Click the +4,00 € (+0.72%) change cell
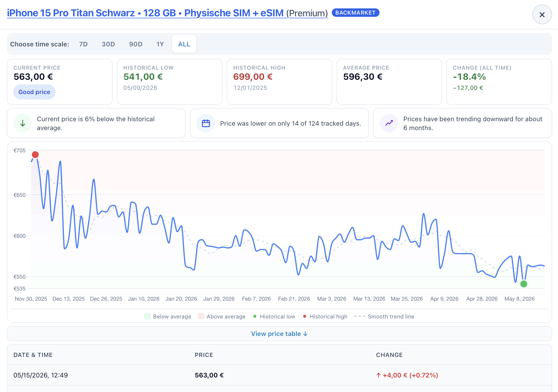The width and height of the screenshot is (558, 392). 407,375
